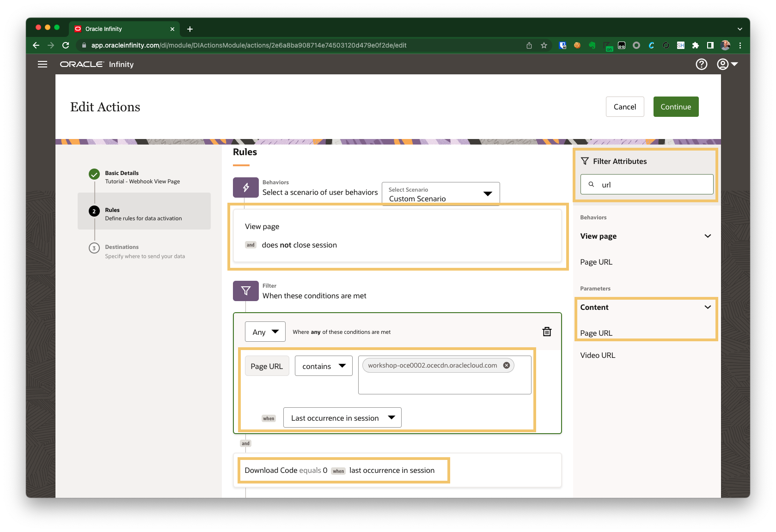
Task: Select Page URL under Behaviors View page
Action: point(596,262)
